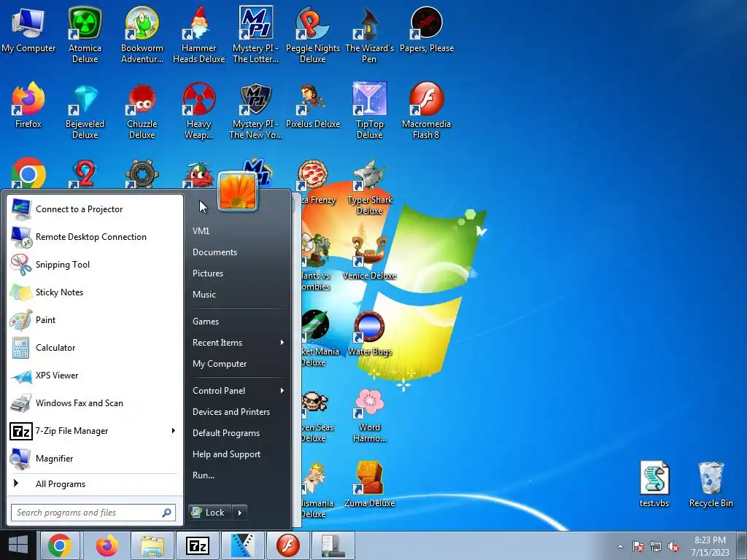Click the Search programs and files box
The height and width of the screenshot is (560, 747).
click(x=93, y=513)
